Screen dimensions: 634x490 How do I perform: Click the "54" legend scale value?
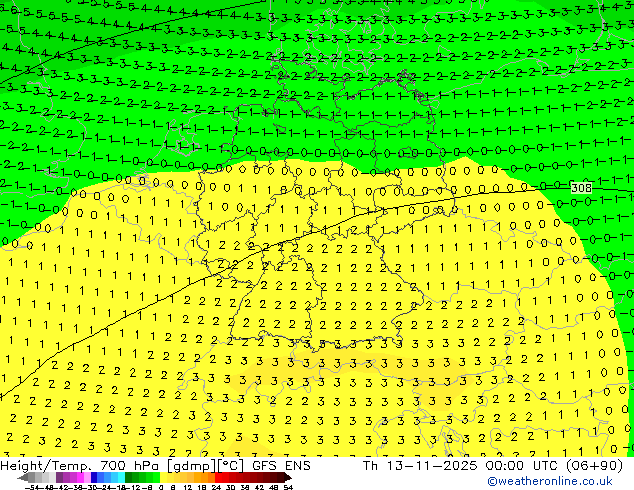[x=287, y=488]
